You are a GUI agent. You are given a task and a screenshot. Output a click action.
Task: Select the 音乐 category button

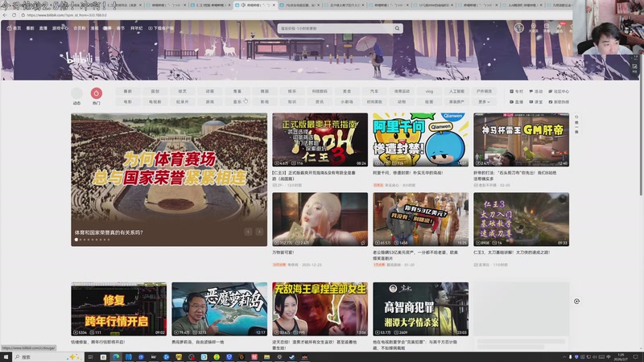coord(237,102)
